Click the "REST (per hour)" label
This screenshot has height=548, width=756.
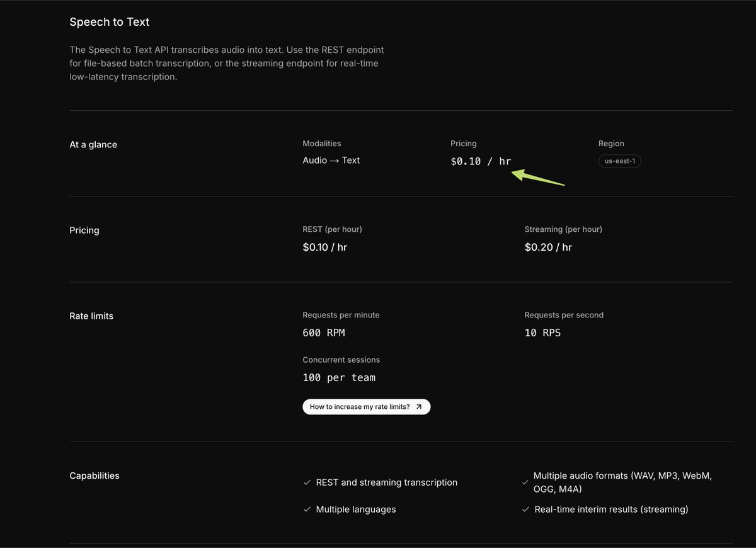click(x=333, y=229)
